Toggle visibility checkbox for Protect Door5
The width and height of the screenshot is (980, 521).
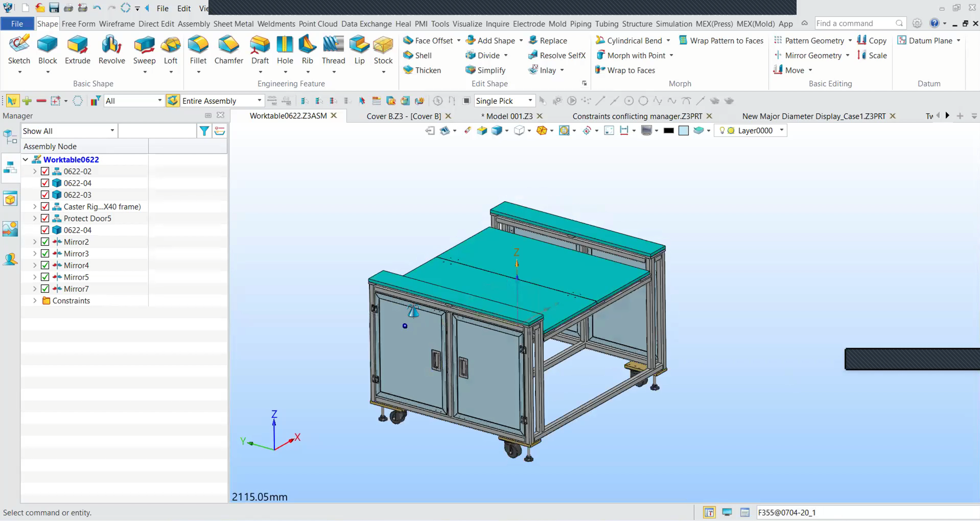(x=45, y=219)
